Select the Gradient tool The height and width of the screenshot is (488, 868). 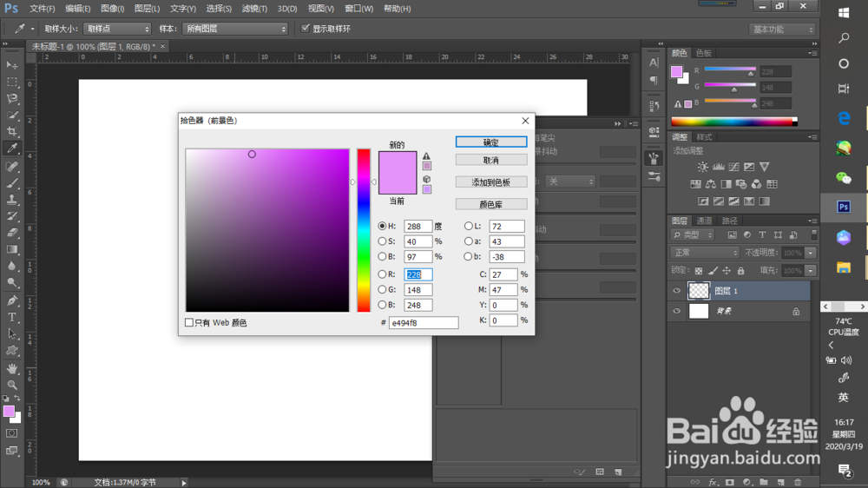[11, 249]
